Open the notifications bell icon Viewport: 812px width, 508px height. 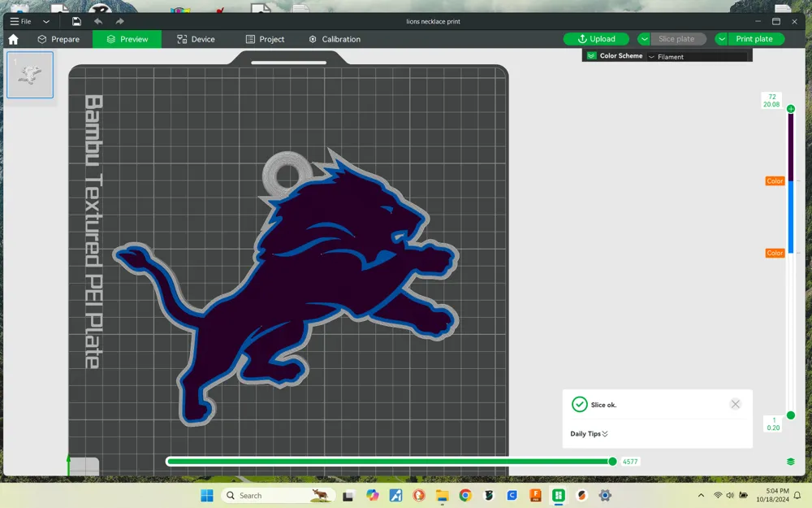pos(797,496)
